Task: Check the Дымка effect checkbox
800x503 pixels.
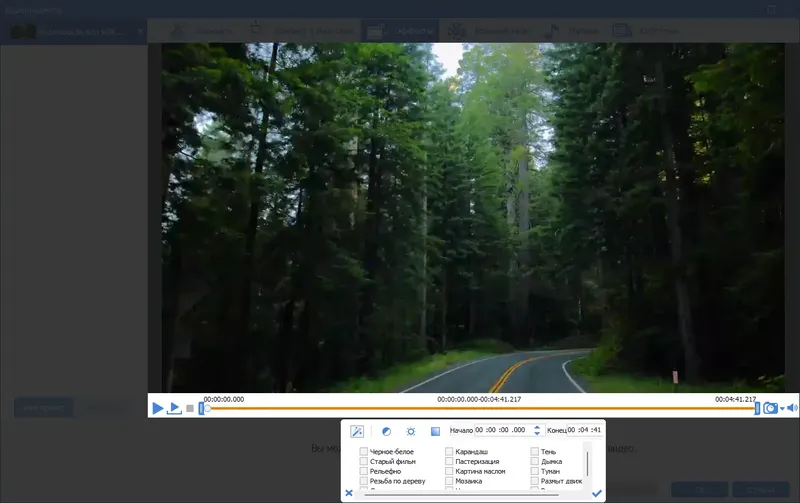Action: point(535,461)
